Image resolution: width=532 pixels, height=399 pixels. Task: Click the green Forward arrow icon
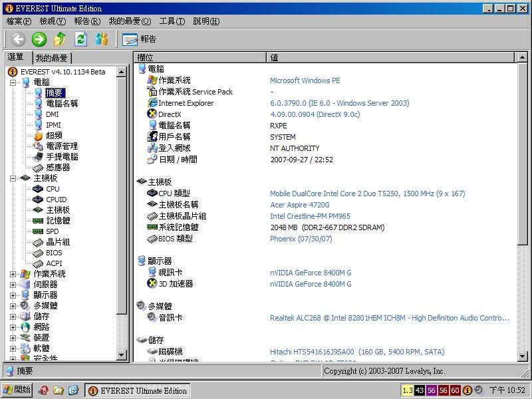pos(39,39)
